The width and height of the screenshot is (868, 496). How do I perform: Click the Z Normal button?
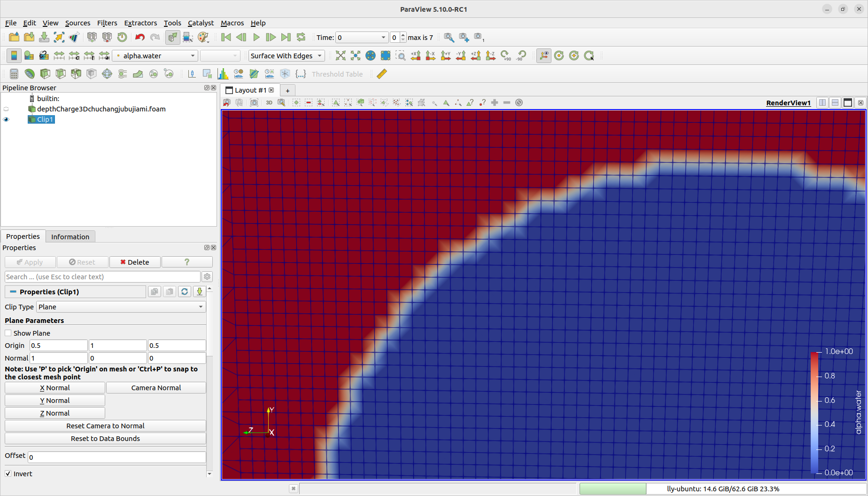pos(55,413)
